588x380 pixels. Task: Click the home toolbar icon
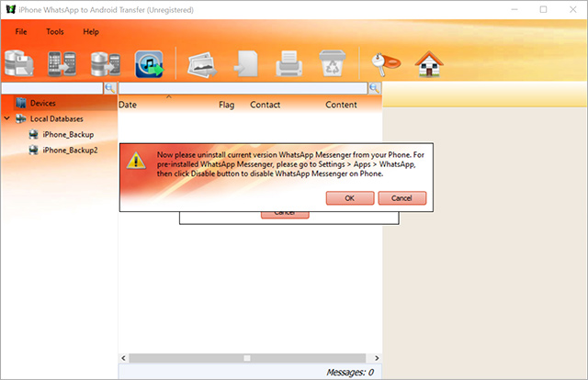426,64
